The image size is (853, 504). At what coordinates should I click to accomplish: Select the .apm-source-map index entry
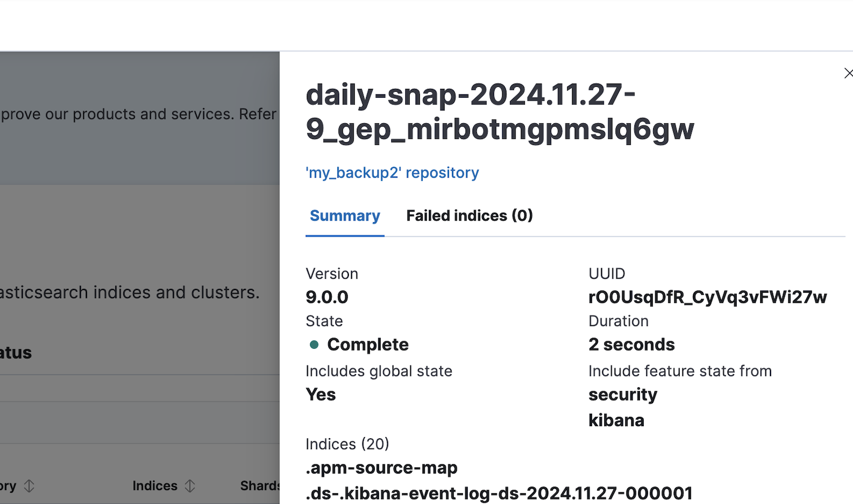pyautogui.click(x=381, y=468)
